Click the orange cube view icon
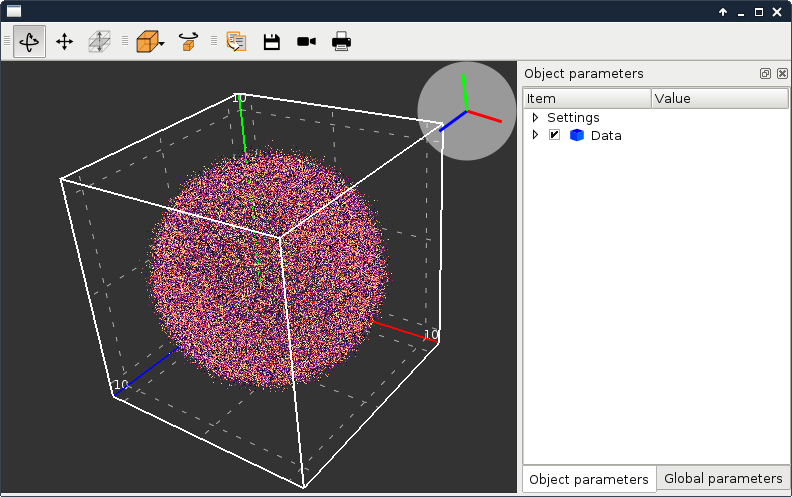Viewport: 792px width, 497px height. point(146,42)
